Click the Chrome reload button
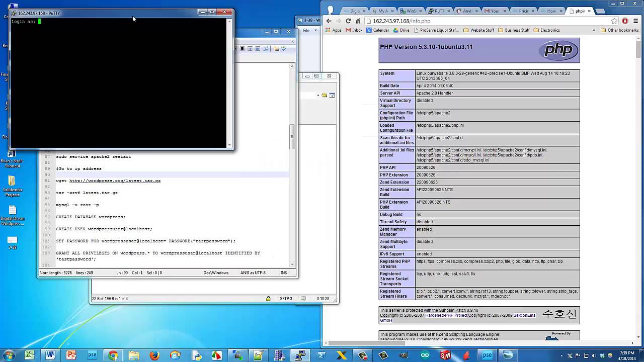The image size is (644, 362). 348,21
